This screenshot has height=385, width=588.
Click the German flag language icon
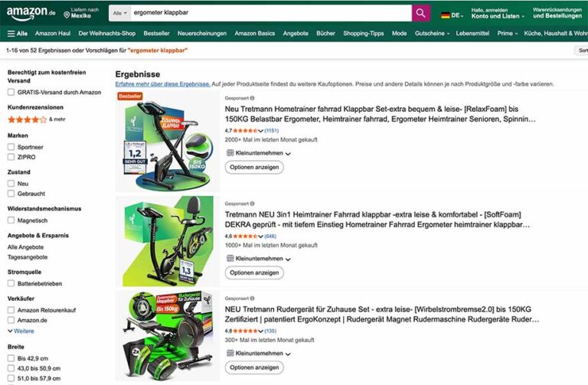pos(445,15)
